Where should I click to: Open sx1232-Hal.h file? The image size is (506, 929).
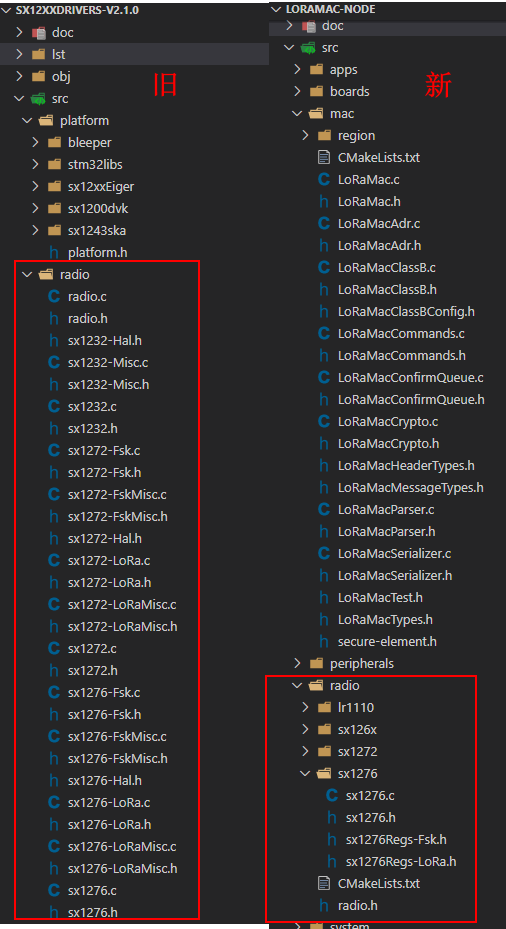[104, 340]
